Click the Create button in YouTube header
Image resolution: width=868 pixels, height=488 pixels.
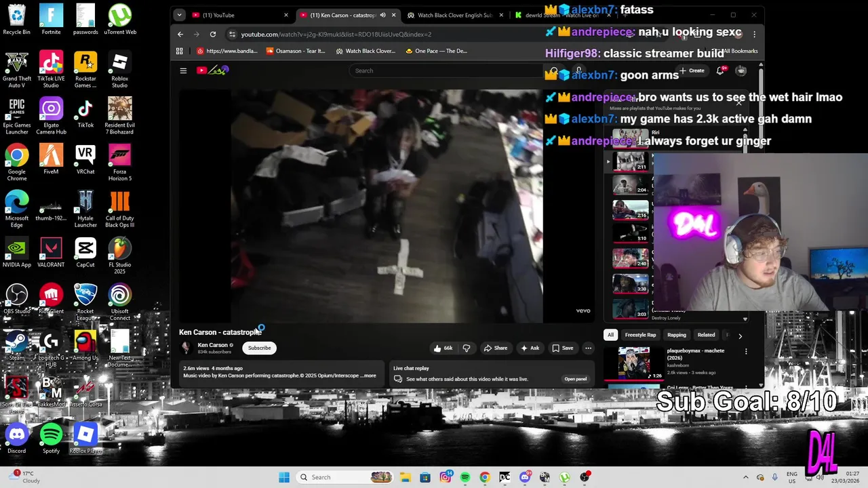(x=692, y=70)
